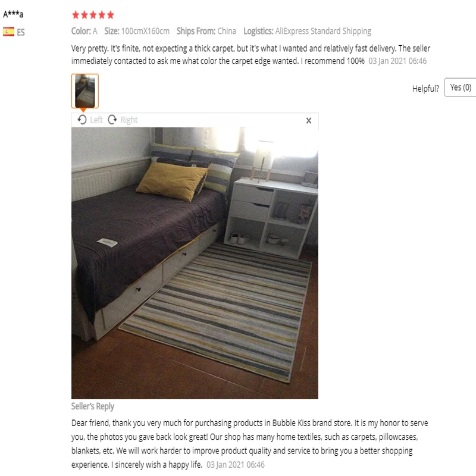Click the last red star in the rating
The image size is (476, 476).
point(111,14)
